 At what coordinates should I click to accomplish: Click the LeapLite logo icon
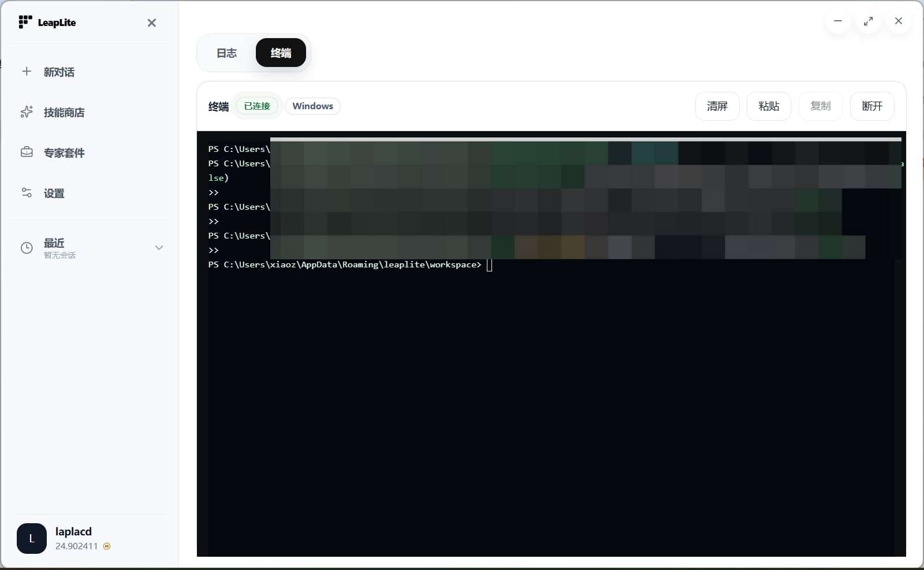[x=25, y=22]
